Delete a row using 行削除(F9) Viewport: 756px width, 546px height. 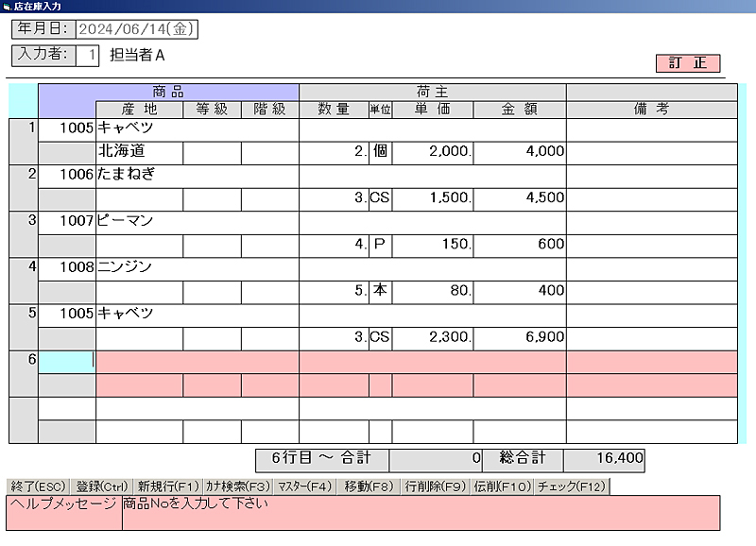(435, 486)
